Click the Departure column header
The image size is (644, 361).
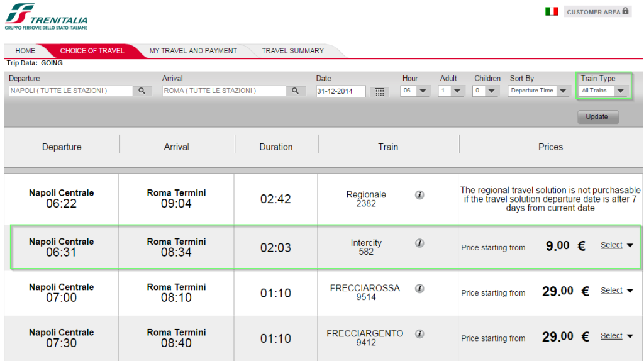pos(62,147)
